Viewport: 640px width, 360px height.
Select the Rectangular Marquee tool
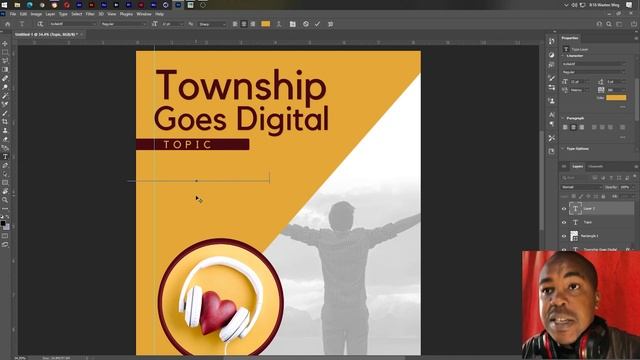(5, 52)
